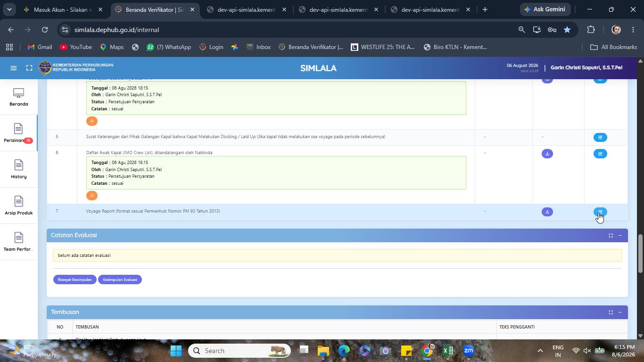Edit the Surat Keterangan Galangan Kapal row
Screen dimensions: 644x362
click(600, 137)
